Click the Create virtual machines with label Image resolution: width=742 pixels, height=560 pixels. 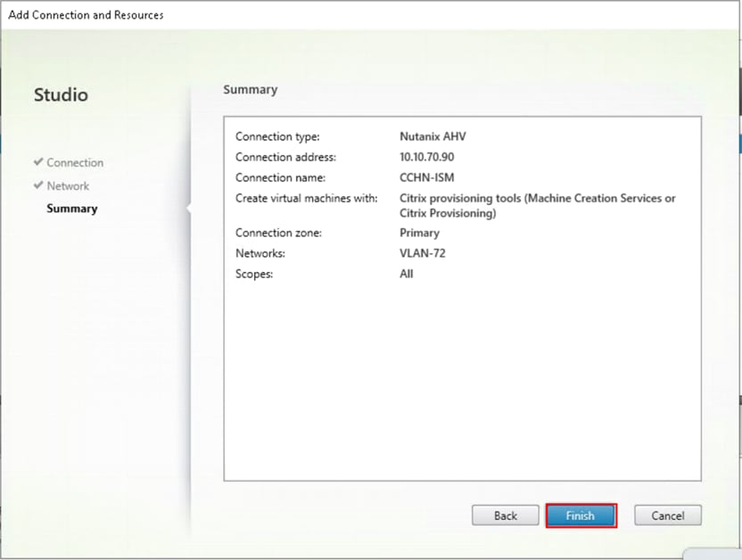(x=308, y=198)
